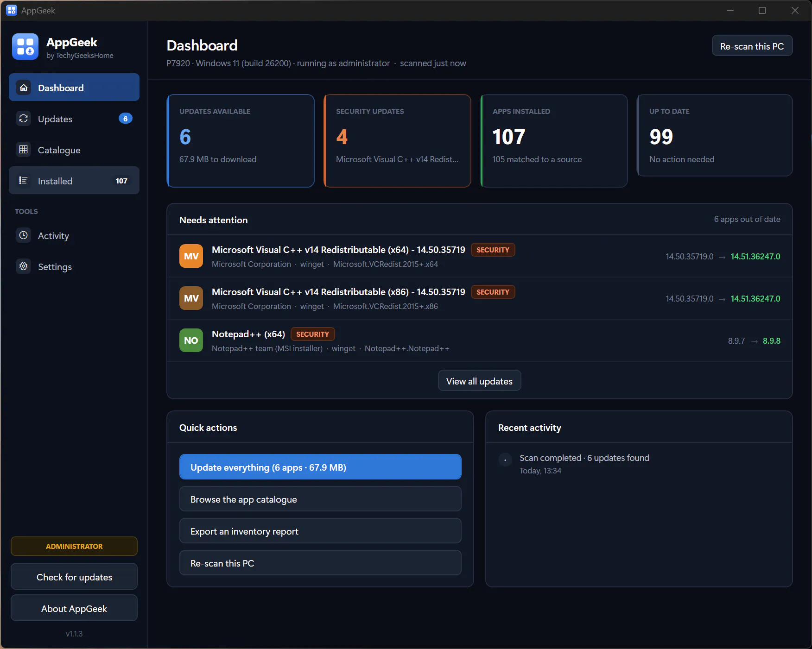Click the Updates count badge 6
812x649 pixels.
pos(126,119)
